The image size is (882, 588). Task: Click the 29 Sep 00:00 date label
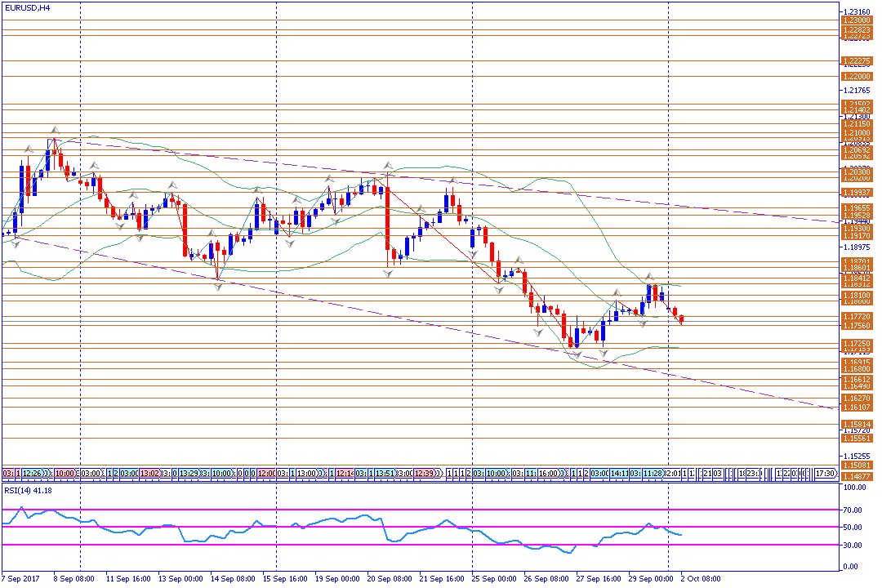tap(652, 578)
